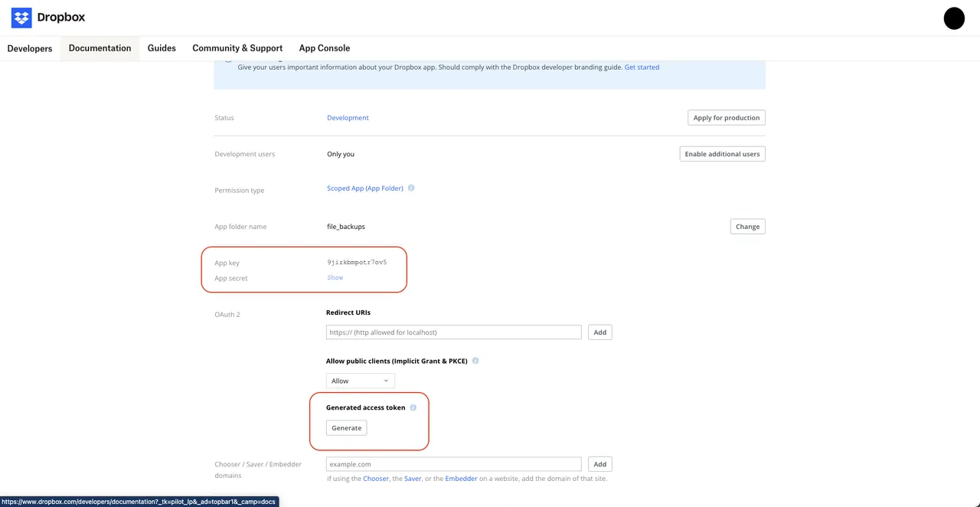Screen dimensions: 980x507
Task: Click the Redirect URIs input field
Action: [454, 332]
